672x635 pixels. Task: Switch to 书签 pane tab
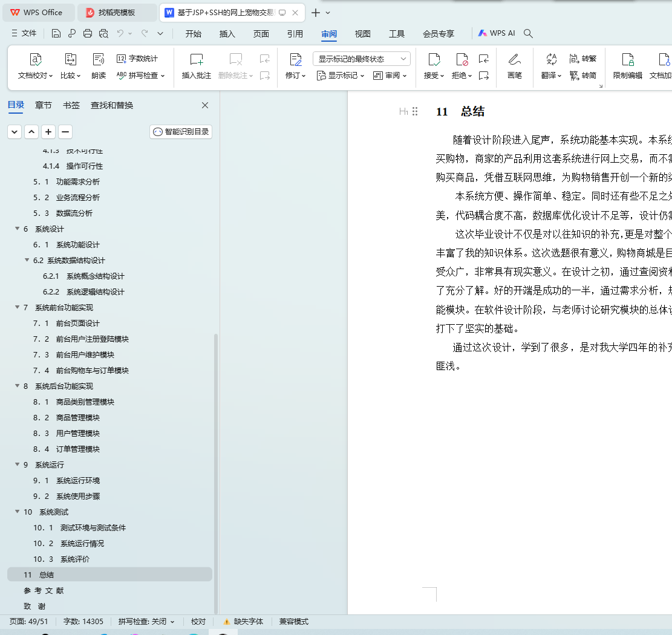pyautogui.click(x=71, y=105)
